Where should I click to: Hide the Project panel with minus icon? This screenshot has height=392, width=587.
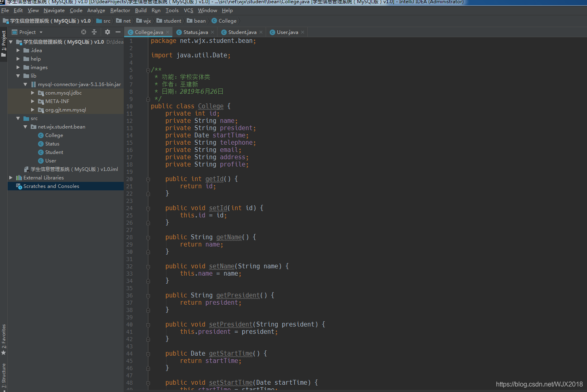click(118, 32)
